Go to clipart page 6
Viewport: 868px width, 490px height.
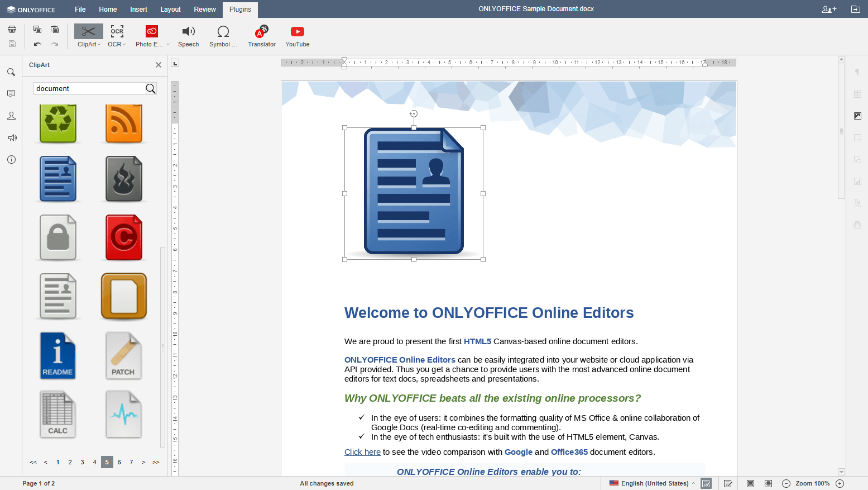119,462
